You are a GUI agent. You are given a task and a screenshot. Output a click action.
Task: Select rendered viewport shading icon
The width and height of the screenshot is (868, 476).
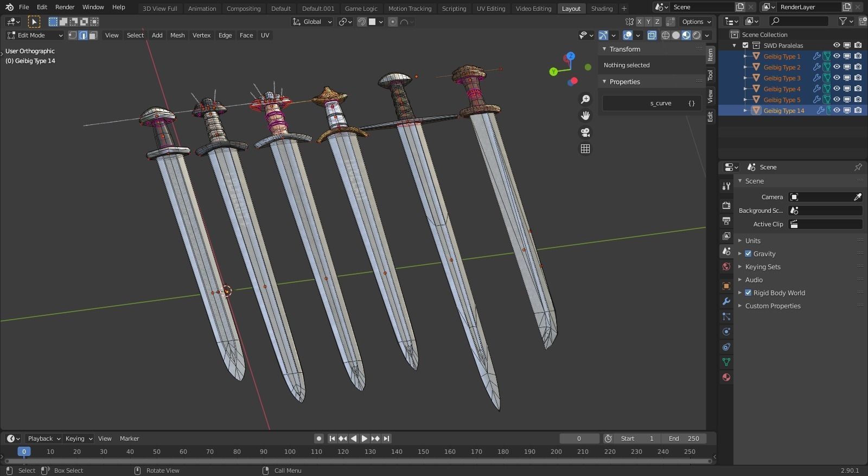[697, 35]
